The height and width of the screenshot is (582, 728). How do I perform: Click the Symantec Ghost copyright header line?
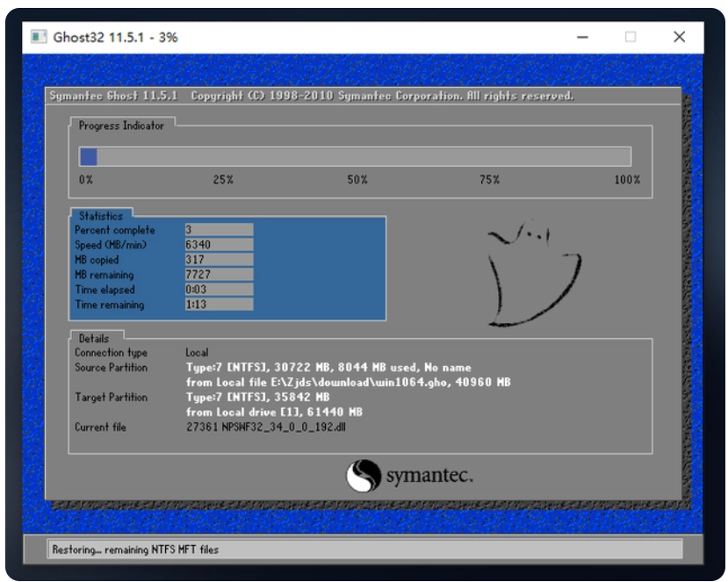click(312, 96)
